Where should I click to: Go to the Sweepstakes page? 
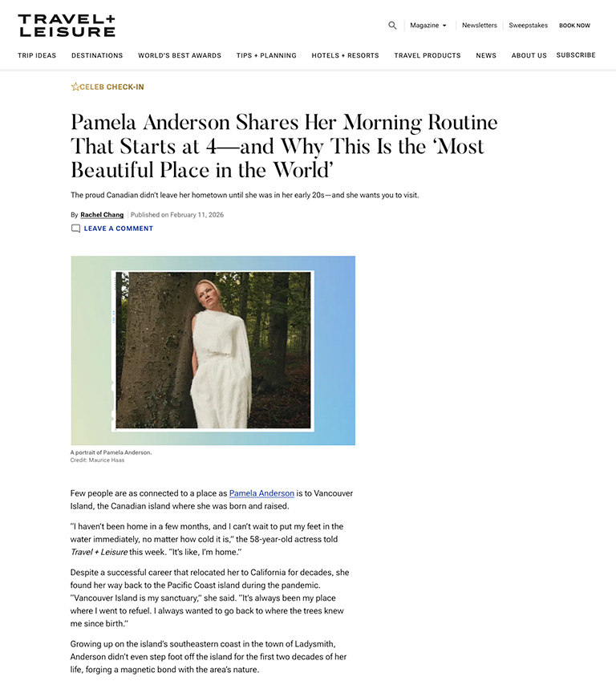click(x=528, y=25)
